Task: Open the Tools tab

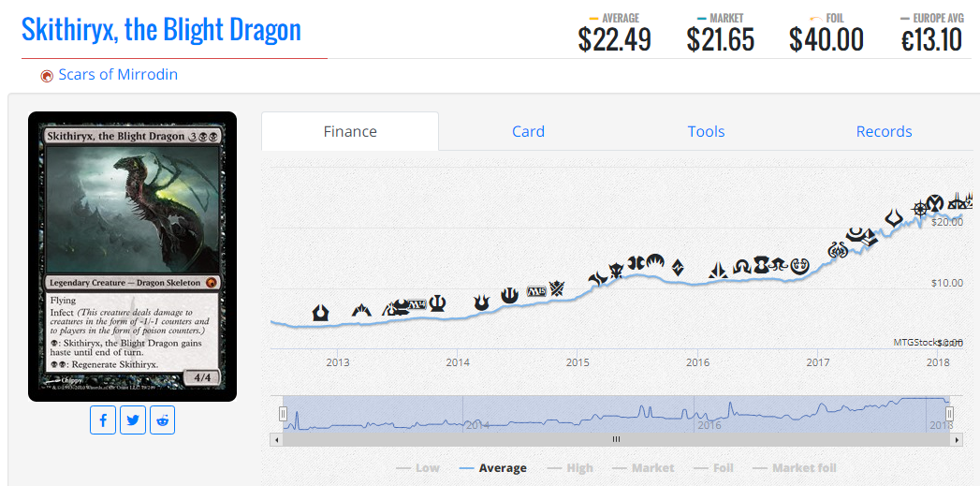Action: coord(707,131)
